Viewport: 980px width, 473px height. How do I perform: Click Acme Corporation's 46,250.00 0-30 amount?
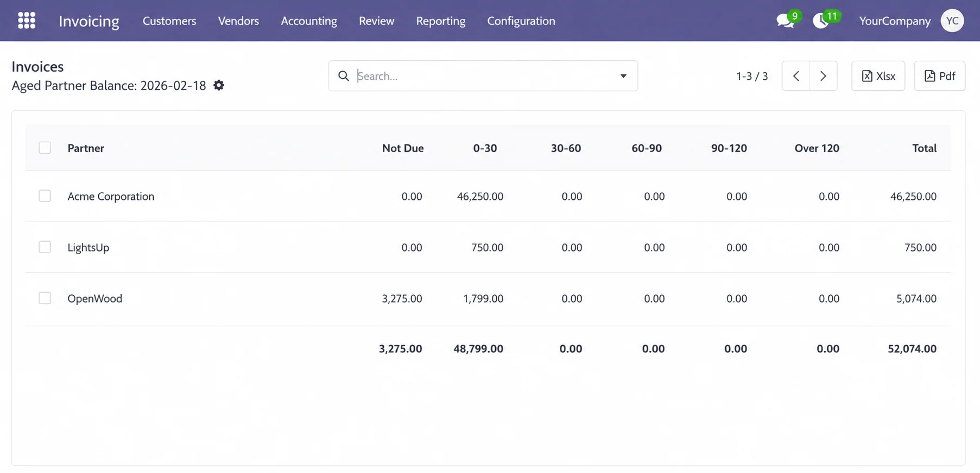tap(480, 196)
